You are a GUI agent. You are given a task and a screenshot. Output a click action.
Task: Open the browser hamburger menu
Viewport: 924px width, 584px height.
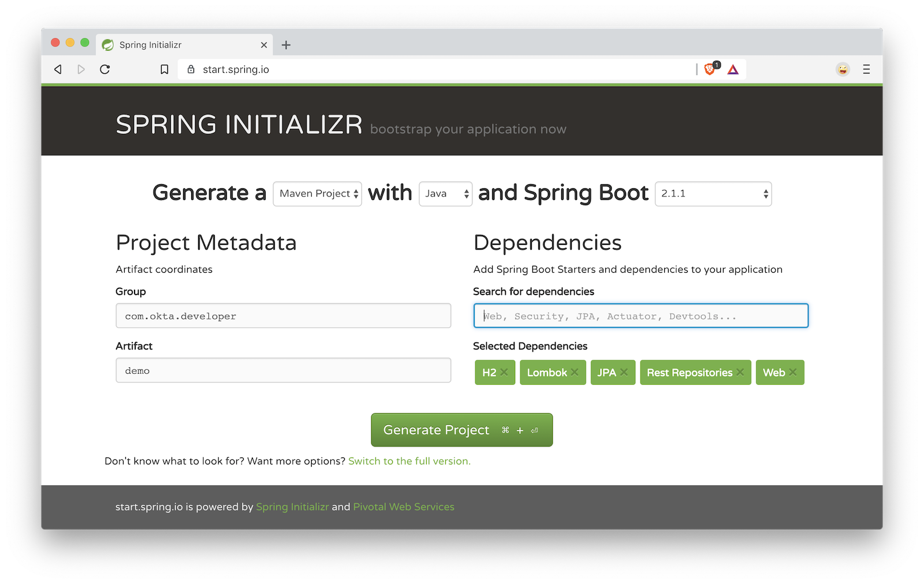[866, 69]
